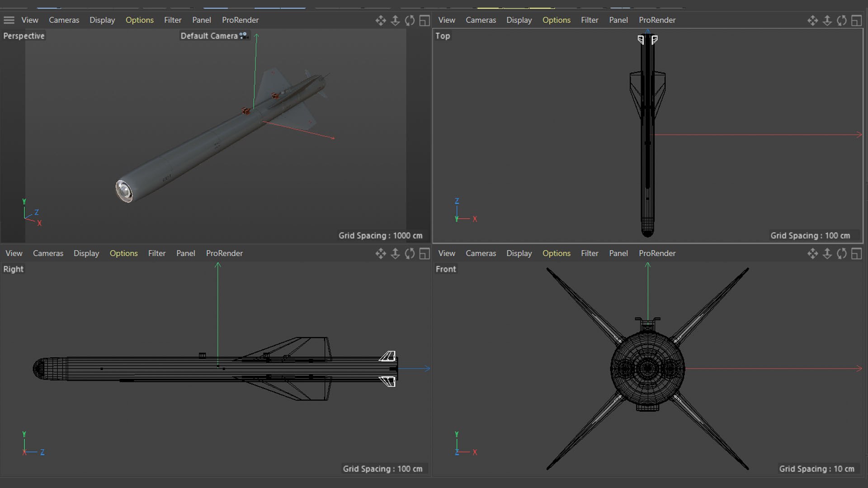The image size is (868, 488).
Task: Click the missile nose cone in the Perspective view
Action: coord(124,190)
